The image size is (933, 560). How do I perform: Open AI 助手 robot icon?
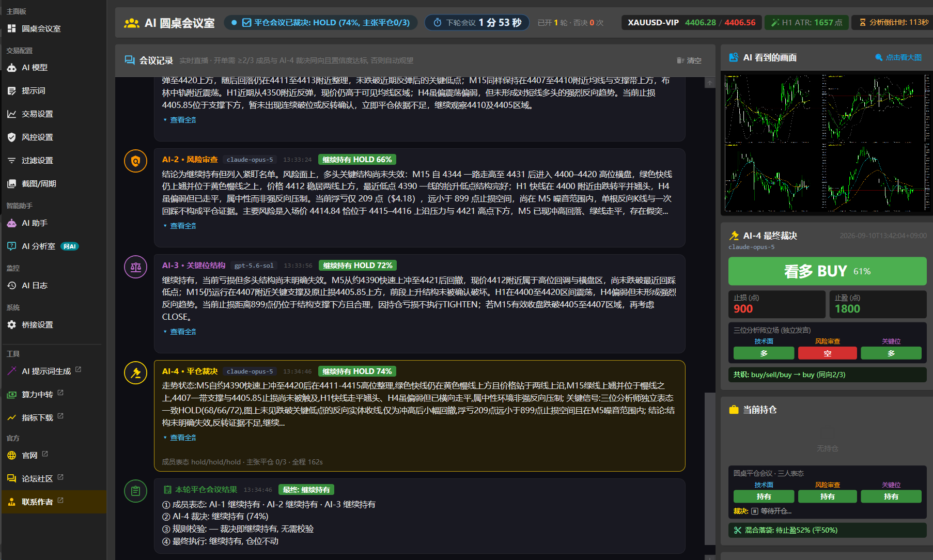click(x=12, y=223)
